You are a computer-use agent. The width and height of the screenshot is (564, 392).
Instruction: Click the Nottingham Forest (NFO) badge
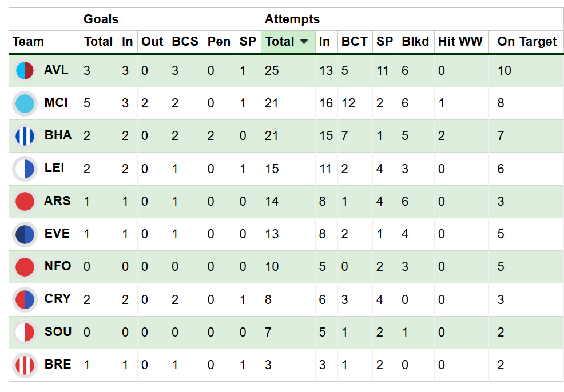tap(25, 266)
